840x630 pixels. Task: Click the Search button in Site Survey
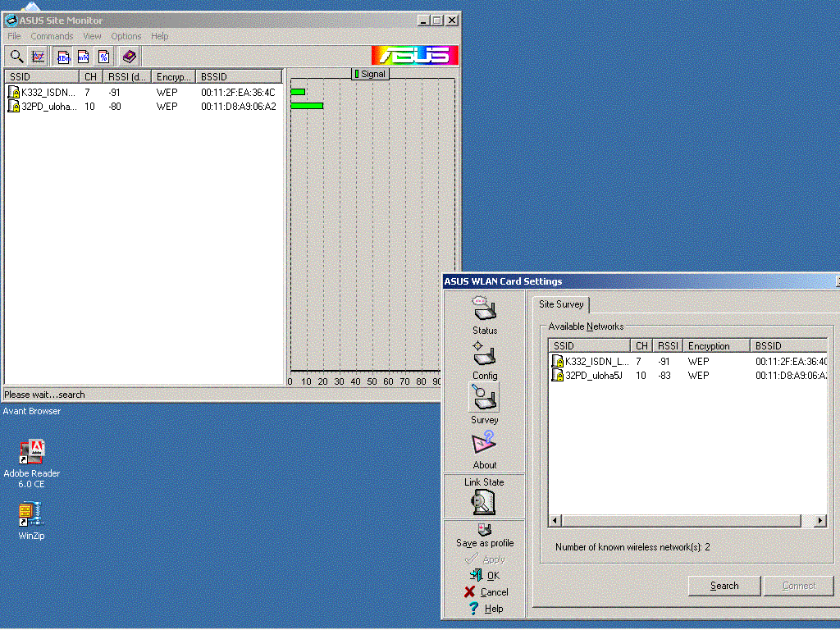click(724, 586)
